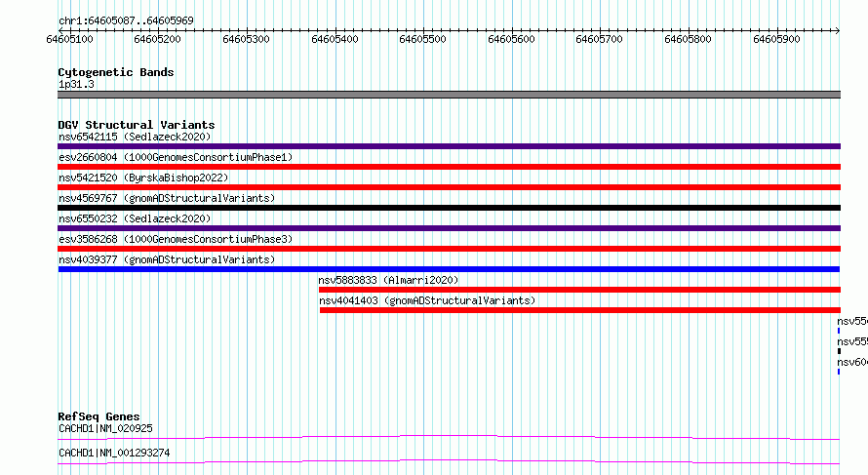
Task: Open variant esv2660804 (1000GenomesConsortiumPhase1) label
Action: [x=176, y=157]
